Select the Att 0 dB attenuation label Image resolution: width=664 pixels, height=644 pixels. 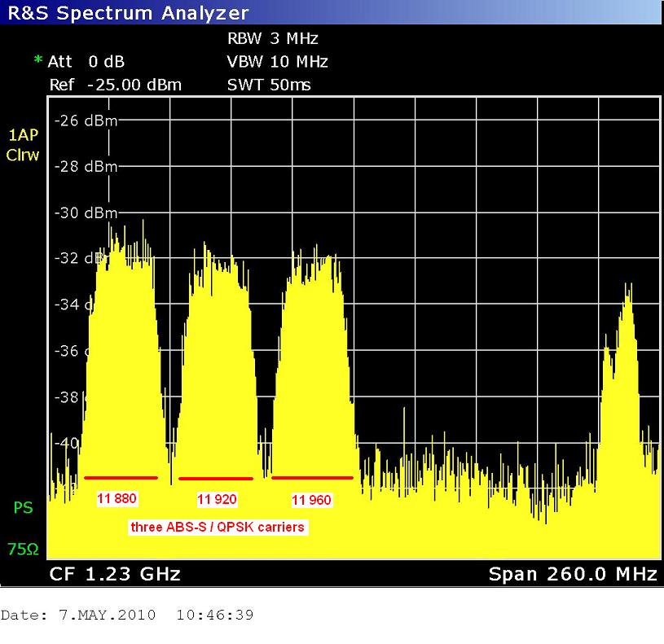(86, 62)
